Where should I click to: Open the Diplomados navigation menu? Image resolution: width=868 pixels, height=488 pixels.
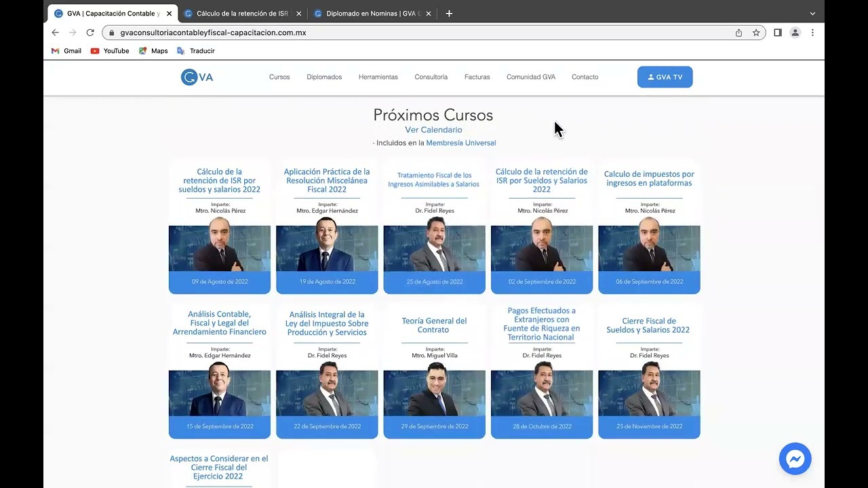(324, 77)
